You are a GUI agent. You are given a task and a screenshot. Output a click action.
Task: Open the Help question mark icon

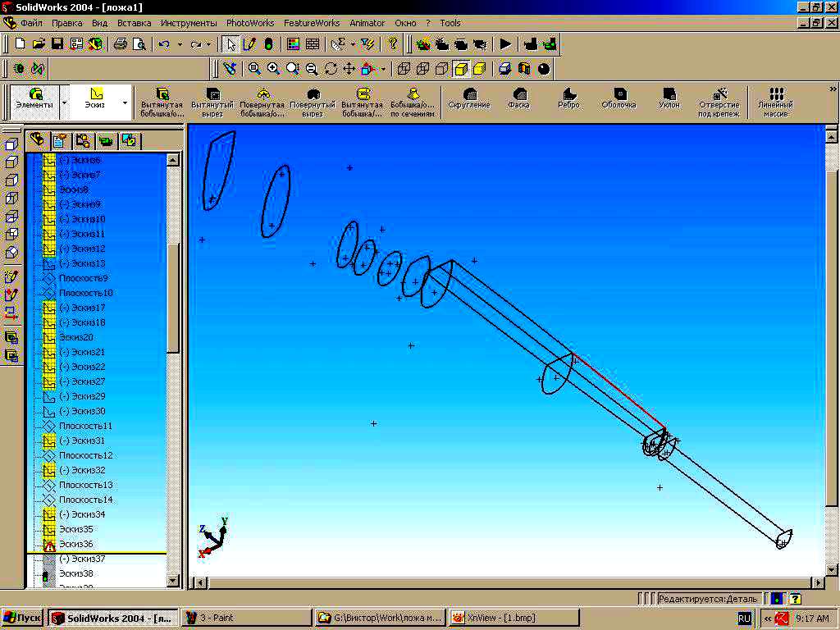(x=393, y=43)
